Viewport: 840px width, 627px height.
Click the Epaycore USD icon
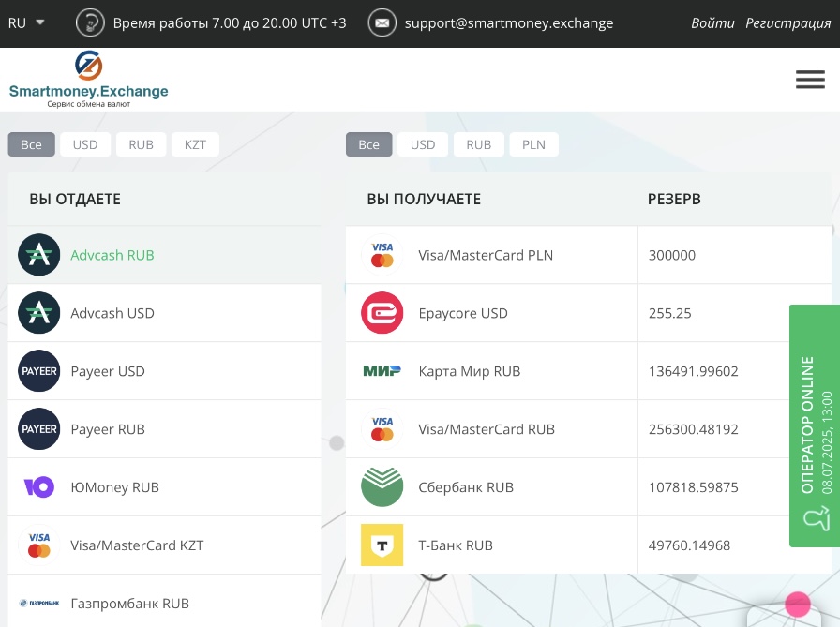click(382, 313)
